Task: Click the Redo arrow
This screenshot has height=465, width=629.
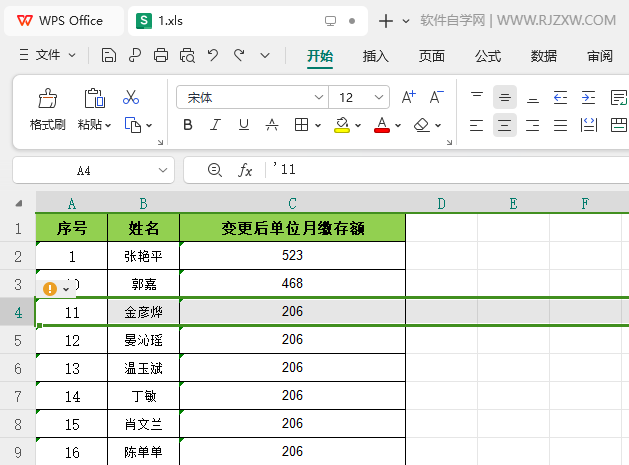Action: [239, 55]
